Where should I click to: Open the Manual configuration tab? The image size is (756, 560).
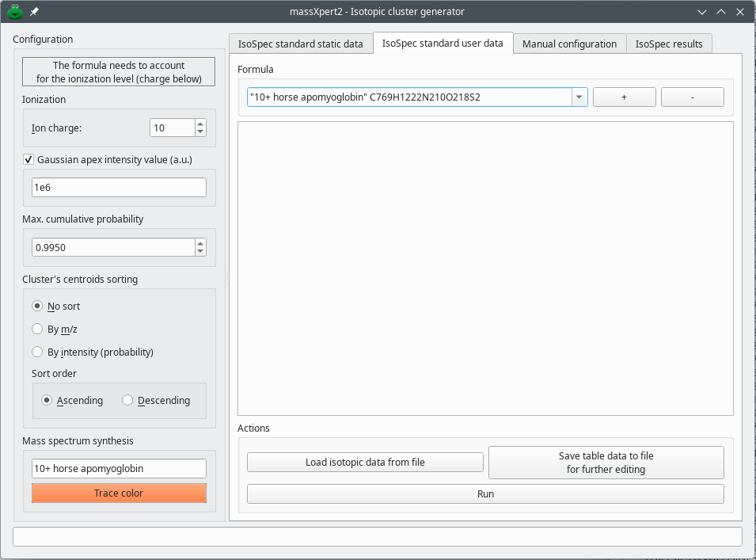click(569, 44)
